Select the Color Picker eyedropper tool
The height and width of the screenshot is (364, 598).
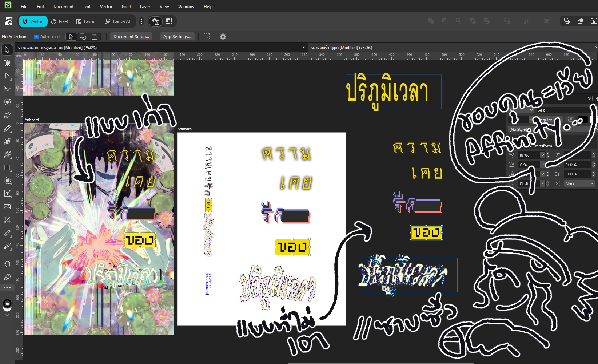(x=7, y=246)
